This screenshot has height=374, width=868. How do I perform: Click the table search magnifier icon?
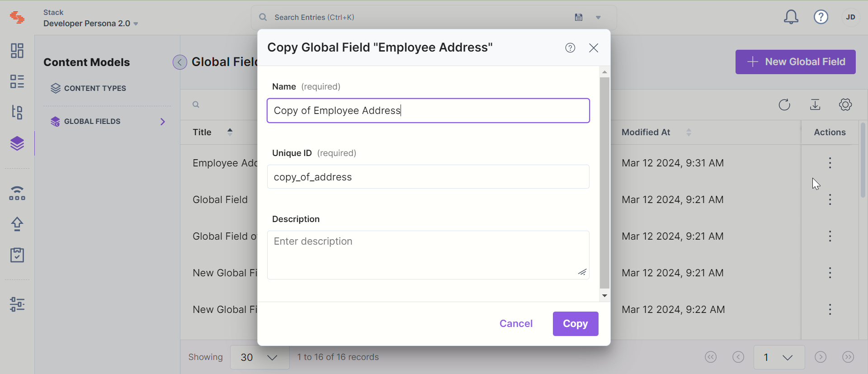tap(196, 104)
